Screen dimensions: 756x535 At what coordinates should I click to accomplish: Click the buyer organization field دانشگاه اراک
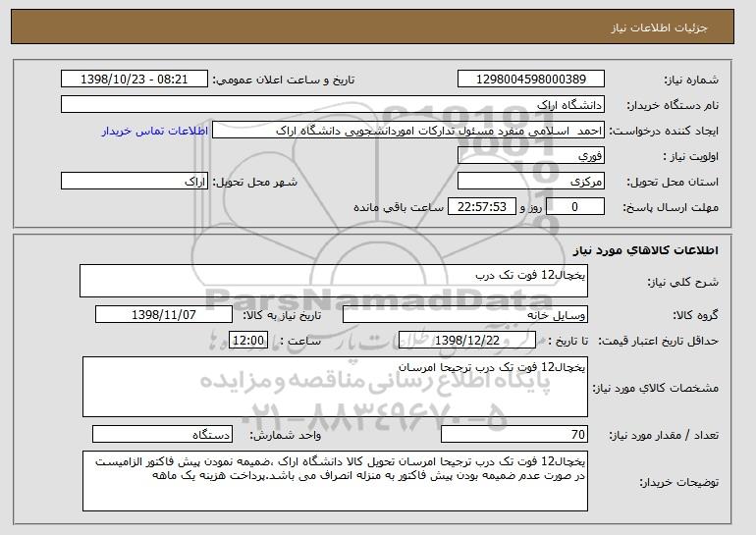[x=333, y=105]
